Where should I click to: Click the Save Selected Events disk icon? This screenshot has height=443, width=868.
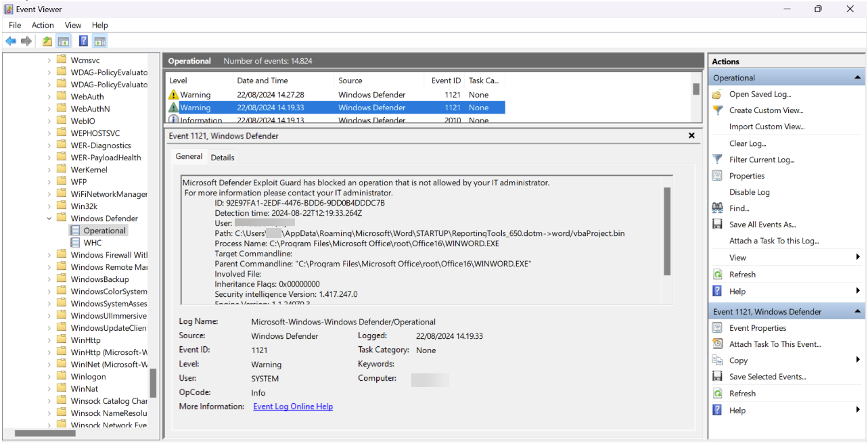[x=718, y=377]
